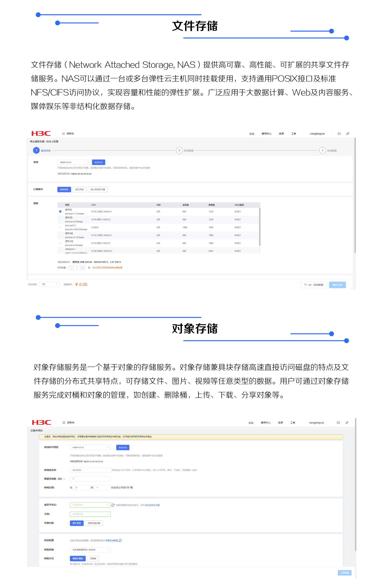Expand the 购买周期 1月 dropdown
The image size is (382, 588).
tap(50, 284)
